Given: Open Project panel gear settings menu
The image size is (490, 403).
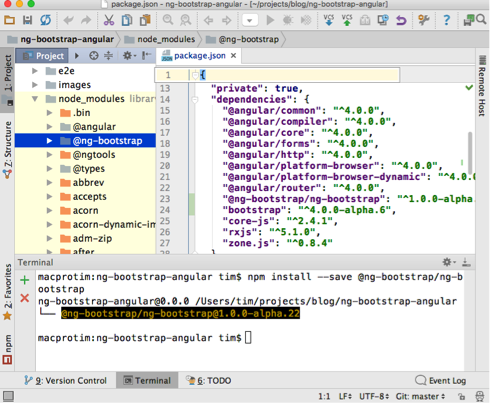Looking at the screenshot, I should tap(129, 56).
